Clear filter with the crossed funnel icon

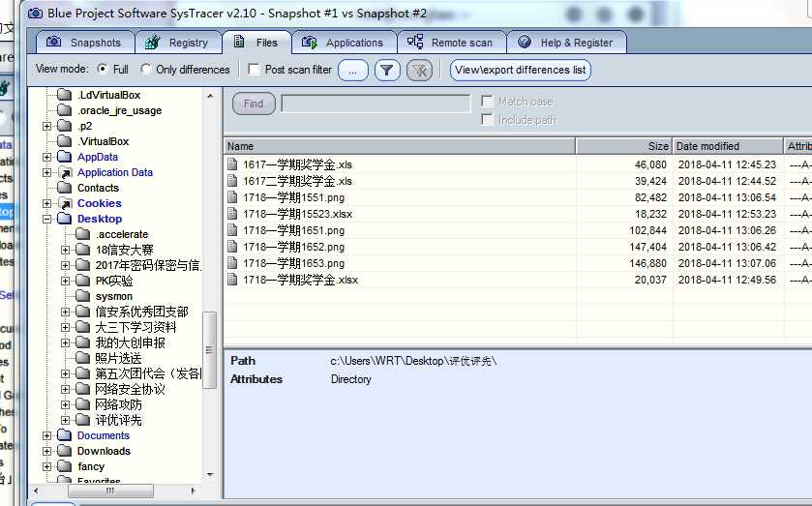coord(419,71)
